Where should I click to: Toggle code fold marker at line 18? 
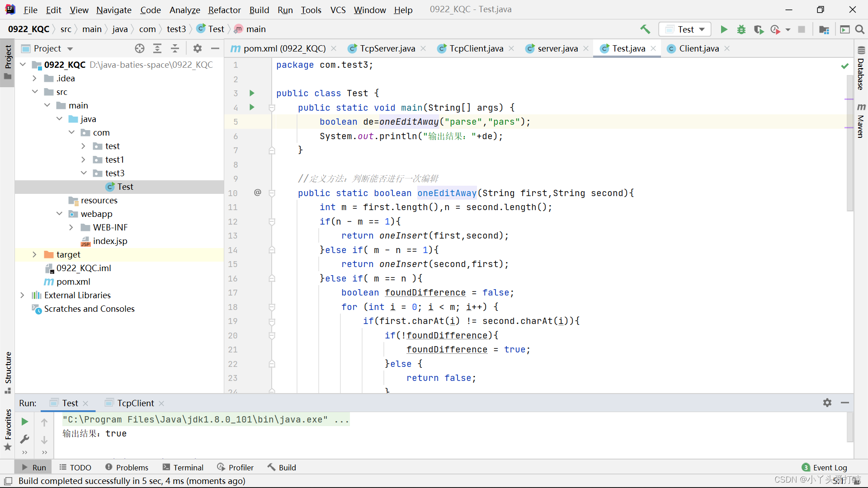pyautogui.click(x=272, y=307)
